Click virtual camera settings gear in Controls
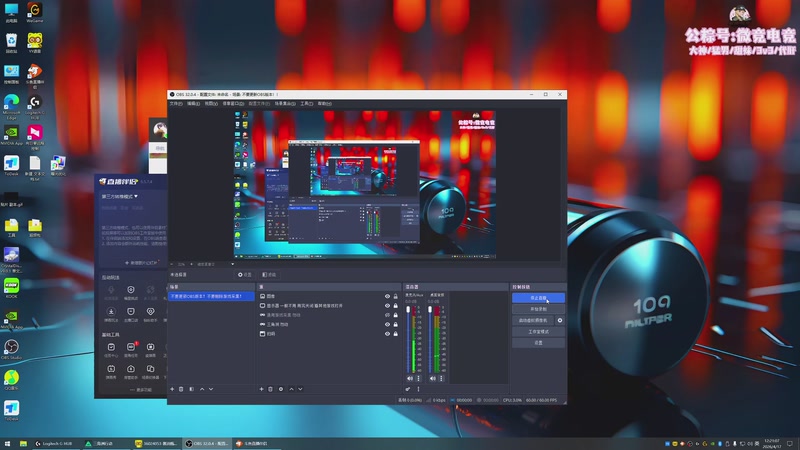 560,320
